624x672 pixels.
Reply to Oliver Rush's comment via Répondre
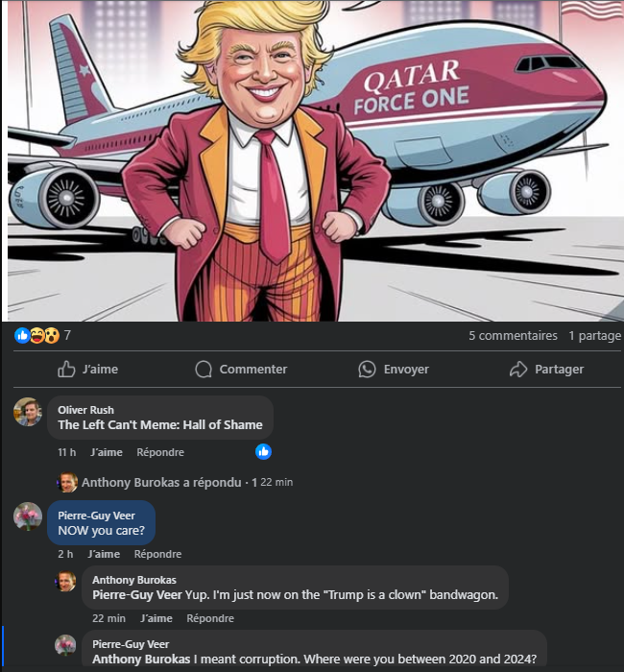pyautogui.click(x=160, y=452)
